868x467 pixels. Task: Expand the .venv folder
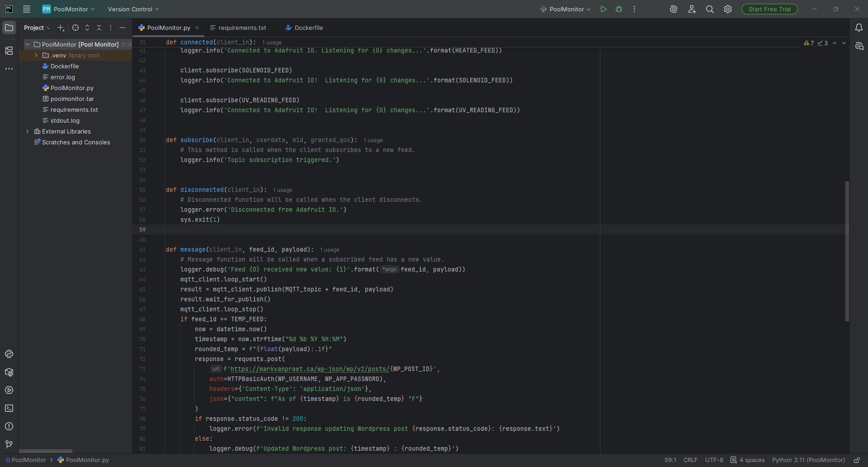click(x=36, y=55)
